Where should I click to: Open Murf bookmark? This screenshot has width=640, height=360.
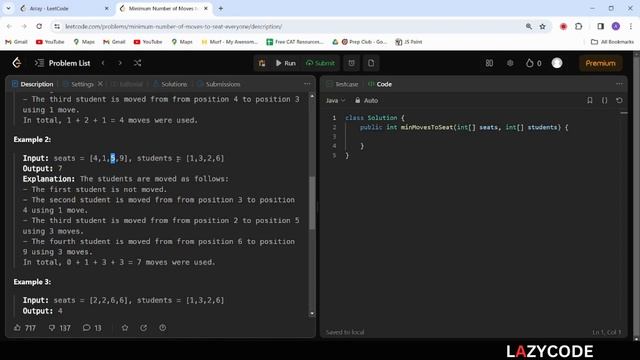click(x=230, y=42)
